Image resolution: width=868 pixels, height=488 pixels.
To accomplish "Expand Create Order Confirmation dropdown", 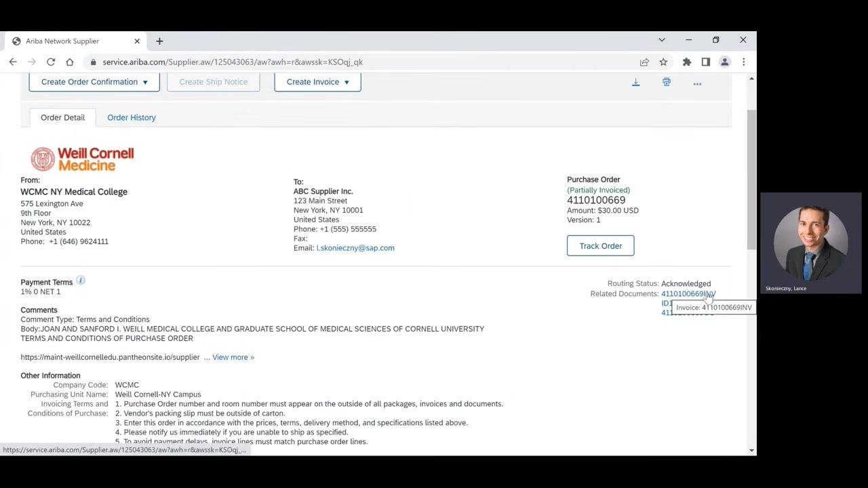I will tap(94, 82).
